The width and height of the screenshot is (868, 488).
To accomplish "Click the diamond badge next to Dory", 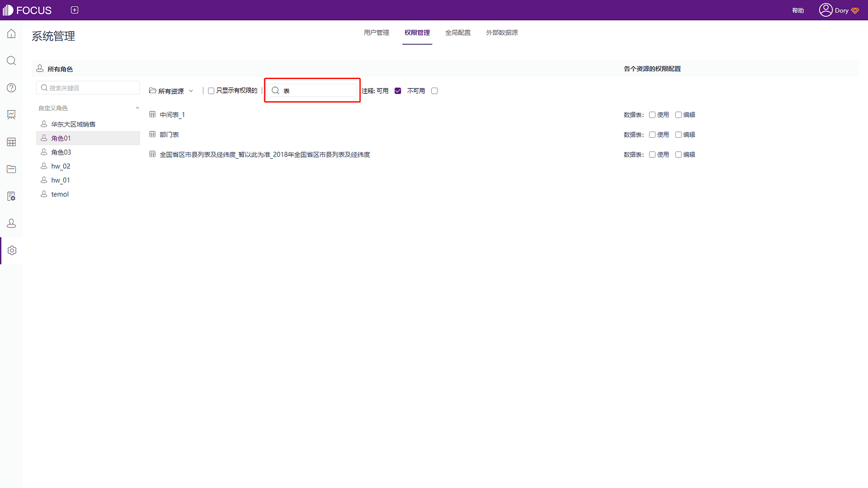I will tap(855, 11).
